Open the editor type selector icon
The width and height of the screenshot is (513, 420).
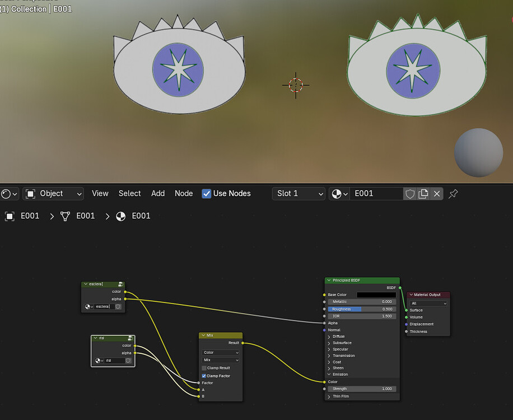click(9, 194)
